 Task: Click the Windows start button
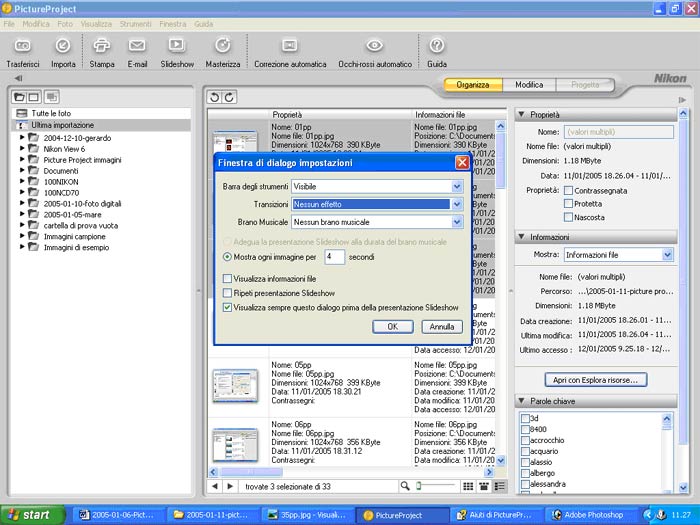[x=32, y=515]
